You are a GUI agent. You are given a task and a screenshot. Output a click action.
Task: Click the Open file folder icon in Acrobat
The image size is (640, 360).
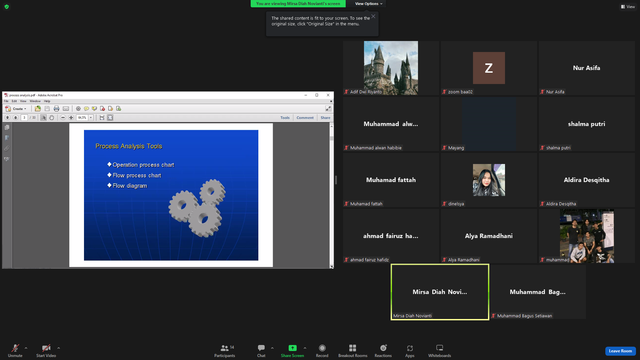point(38,109)
